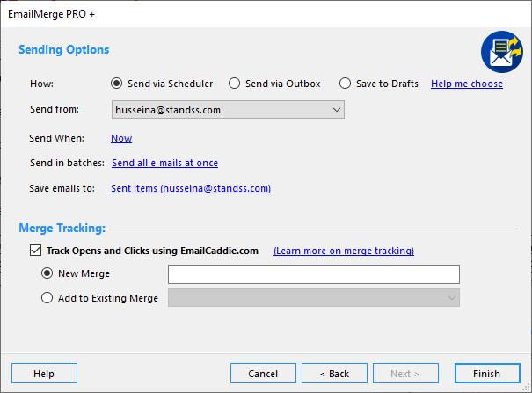This screenshot has width=532, height=393.
Task: Click the chevron arrow on Send from combo box
Action: pos(337,110)
